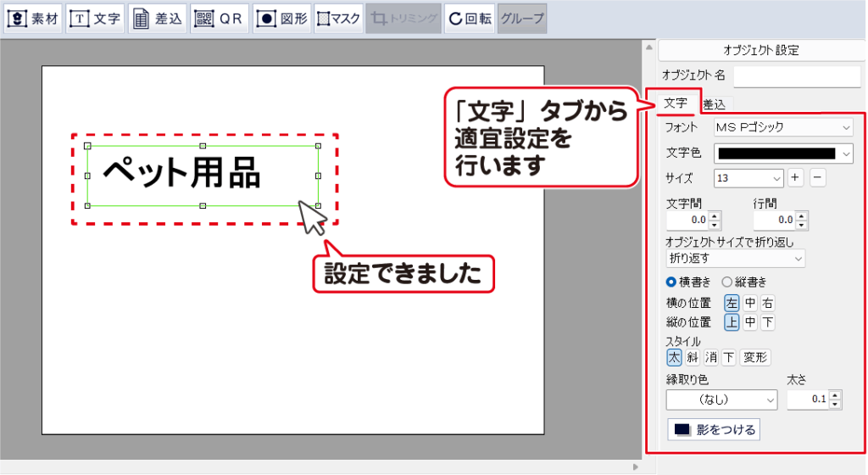
Task: Click the マスク mask tool
Action: tap(339, 18)
